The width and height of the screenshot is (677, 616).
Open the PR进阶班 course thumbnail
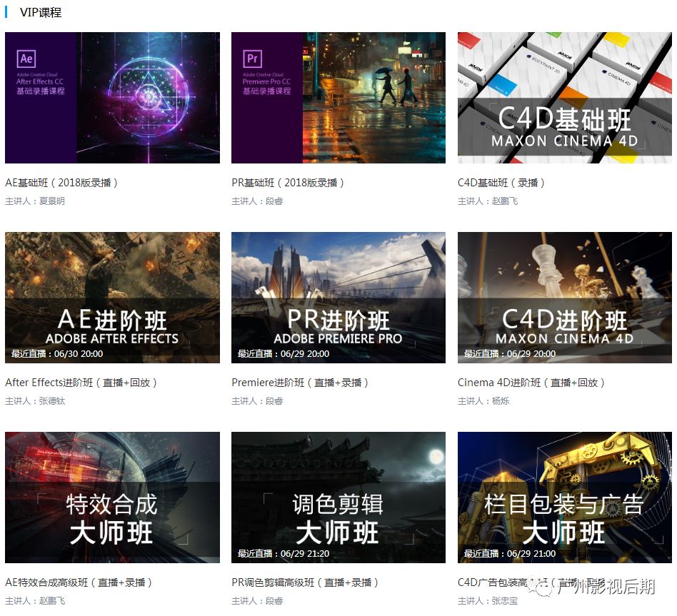tap(338, 298)
